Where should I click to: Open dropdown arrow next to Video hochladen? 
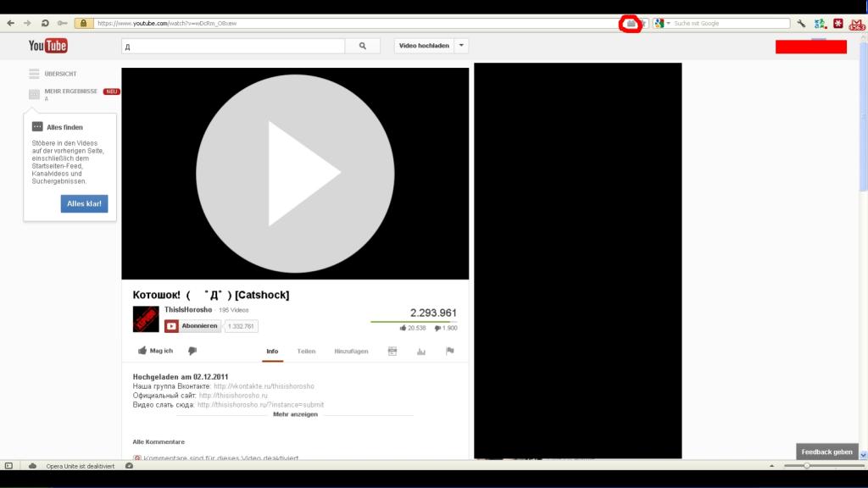coord(461,46)
